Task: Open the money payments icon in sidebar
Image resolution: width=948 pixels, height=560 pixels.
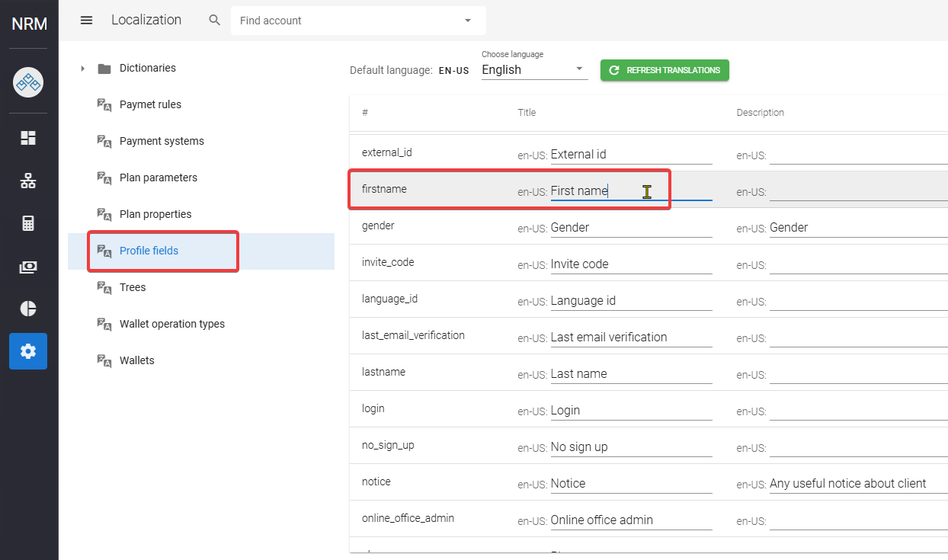Action: [28, 267]
